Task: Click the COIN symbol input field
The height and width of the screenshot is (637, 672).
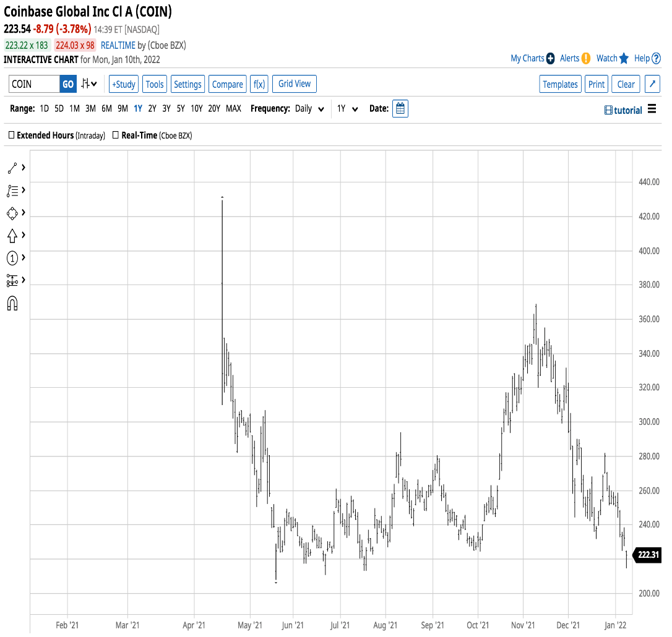Action: (x=34, y=84)
